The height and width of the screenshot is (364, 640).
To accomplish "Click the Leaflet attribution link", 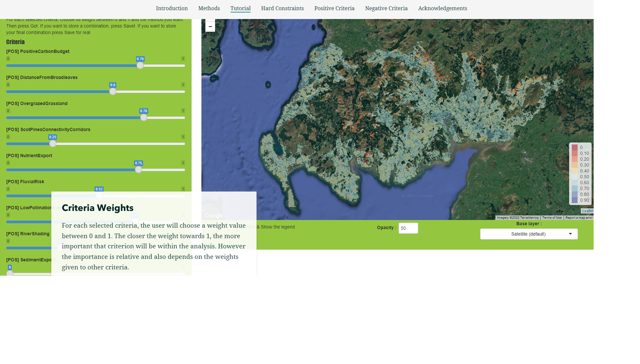I will click(x=587, y=211).
